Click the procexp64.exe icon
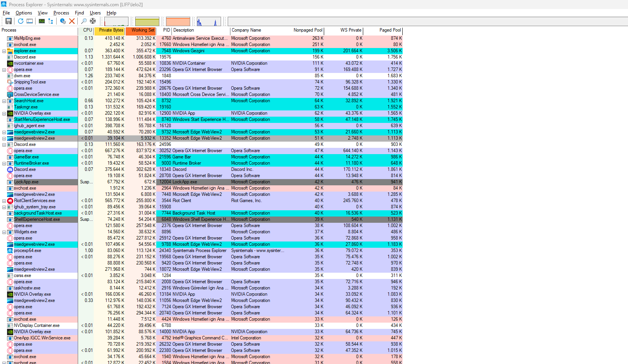Viewport: 628px width, 364px height. (x=10, y=250)
